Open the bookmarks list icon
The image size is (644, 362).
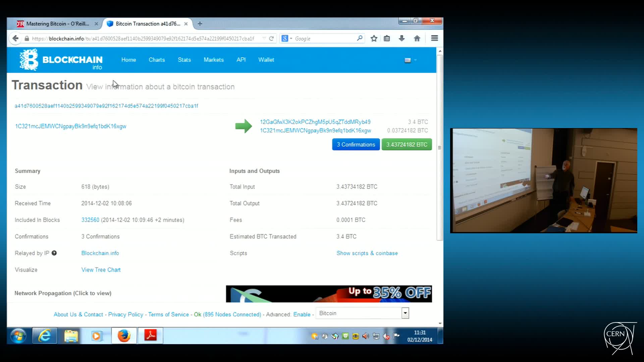click(387, 39)
